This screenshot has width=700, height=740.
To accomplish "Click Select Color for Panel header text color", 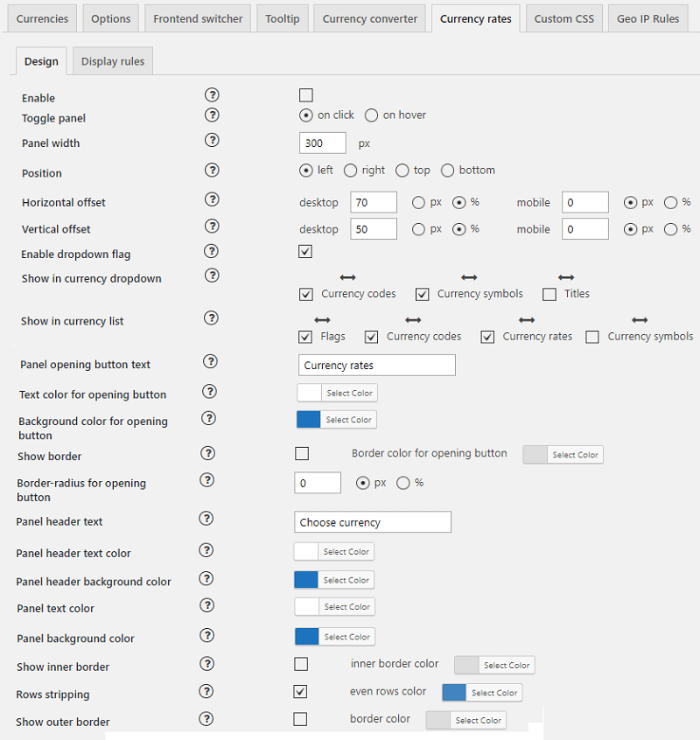I will 346,552.
